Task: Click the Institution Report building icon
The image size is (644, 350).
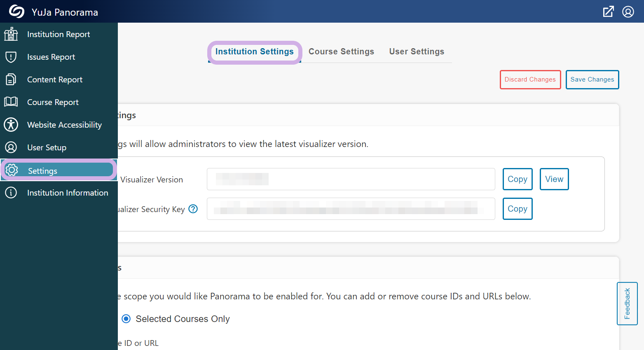Action: (11, 34)
